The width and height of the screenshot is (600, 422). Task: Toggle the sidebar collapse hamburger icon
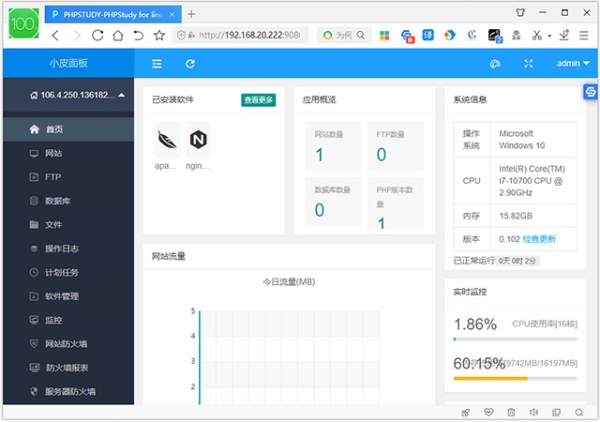coord(156,64)
